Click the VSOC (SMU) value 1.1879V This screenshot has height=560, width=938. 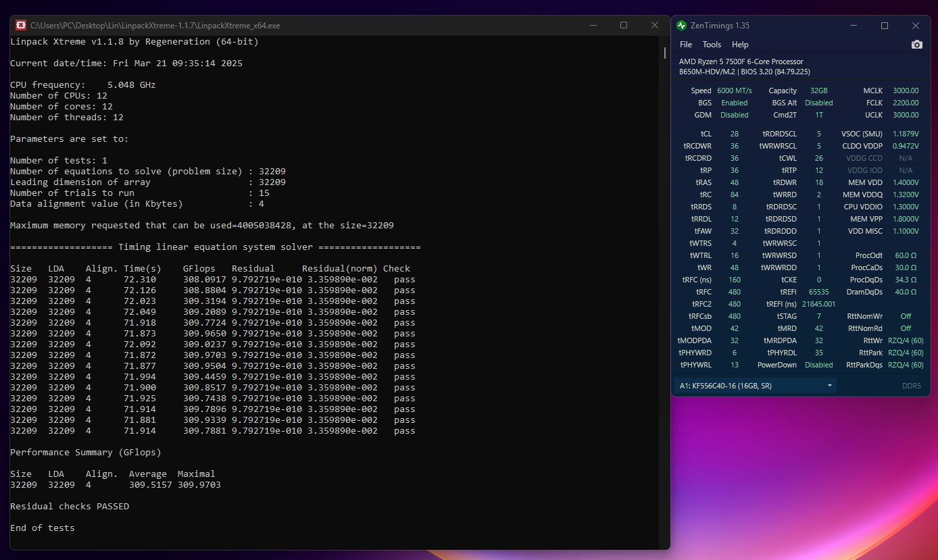tap(906, 134)
